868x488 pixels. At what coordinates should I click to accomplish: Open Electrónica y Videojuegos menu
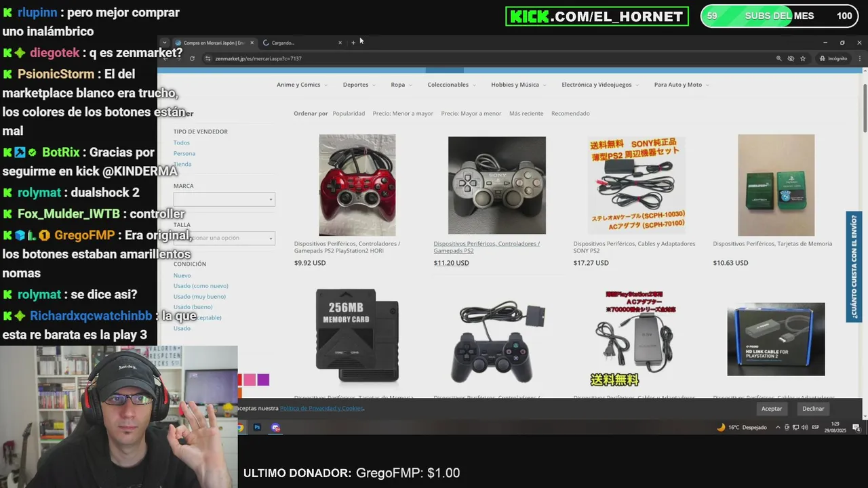(x=600, y=85)
